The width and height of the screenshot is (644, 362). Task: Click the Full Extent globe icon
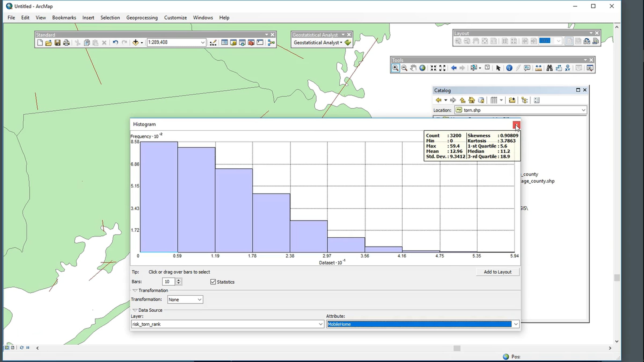(422, 68)
